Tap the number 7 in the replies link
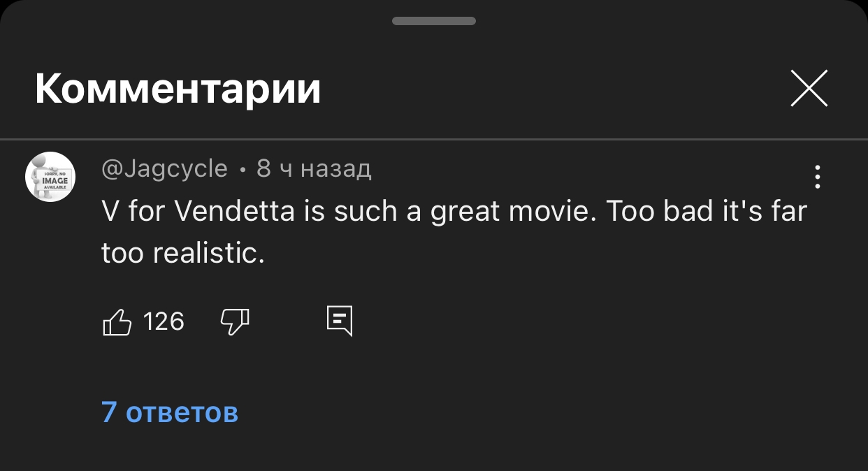The width and height of the screenshot is (868, 471). (x=108, y=412)
